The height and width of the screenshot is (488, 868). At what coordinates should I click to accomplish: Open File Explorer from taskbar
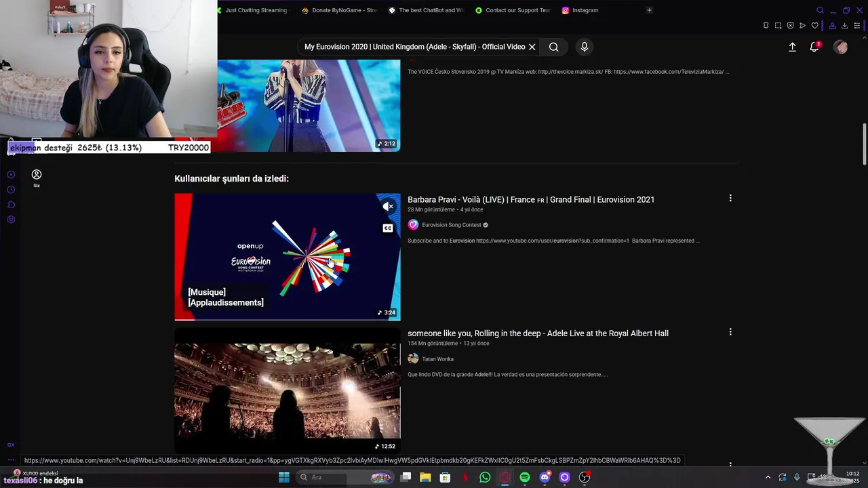click(x=425, y=477)
